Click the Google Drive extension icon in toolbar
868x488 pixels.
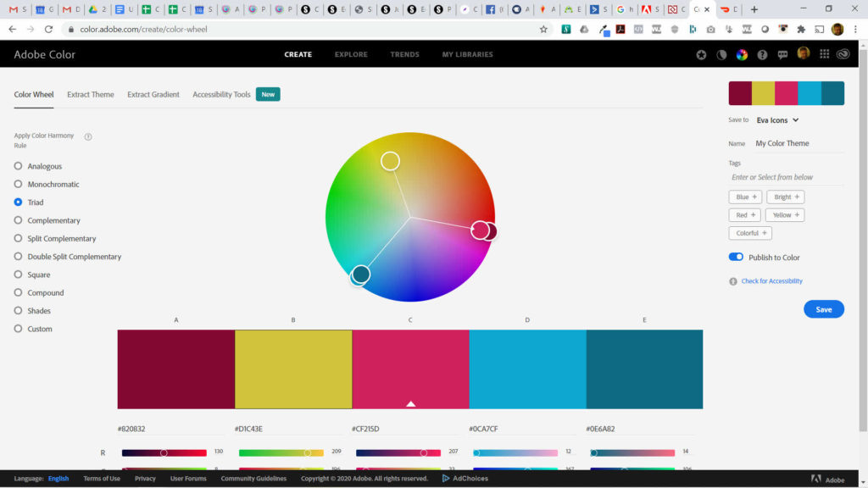(x=584, y=30)
